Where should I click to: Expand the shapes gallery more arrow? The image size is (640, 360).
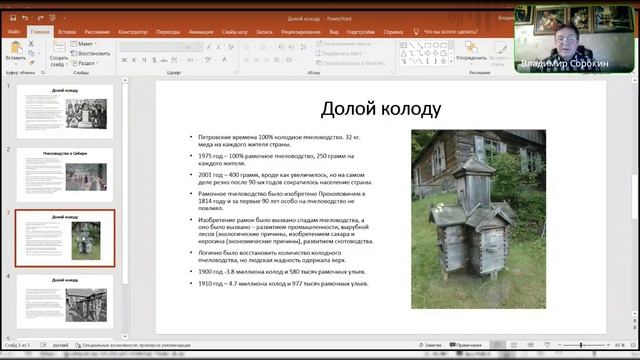click(x=451, y=62)
